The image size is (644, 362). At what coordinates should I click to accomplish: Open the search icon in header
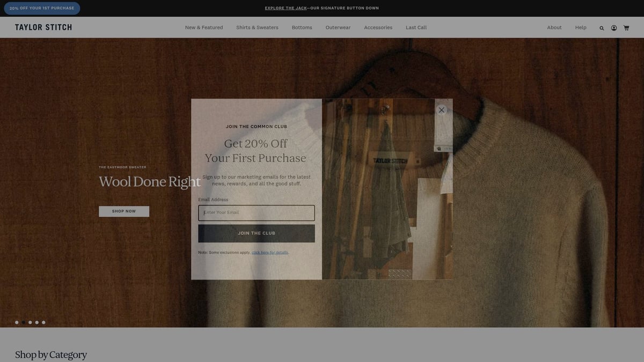[x=602, y=28]
